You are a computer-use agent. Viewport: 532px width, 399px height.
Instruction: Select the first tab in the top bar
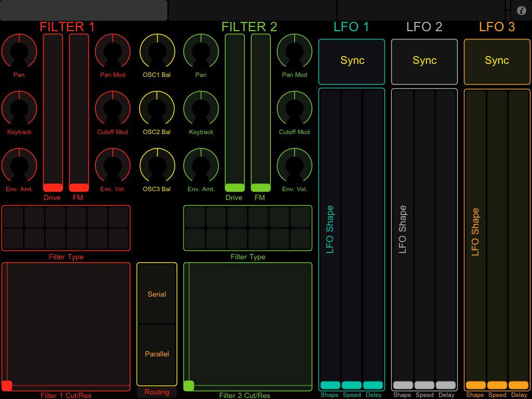pos(84,10)
